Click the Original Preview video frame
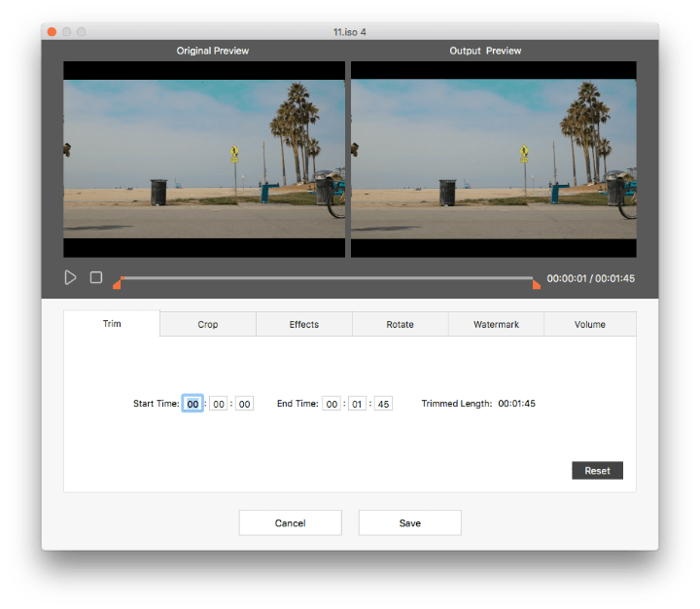Viewport: 700px width, 609px height. 204,160
